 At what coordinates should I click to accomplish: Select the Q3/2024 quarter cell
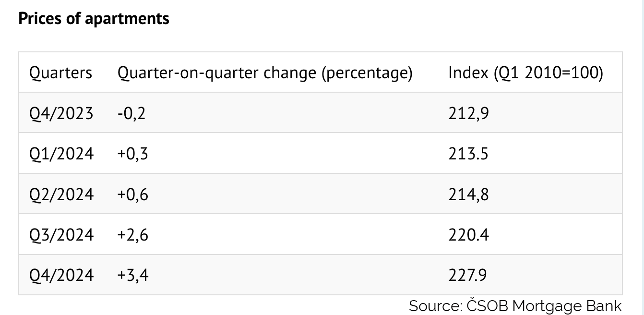point(61,235)
